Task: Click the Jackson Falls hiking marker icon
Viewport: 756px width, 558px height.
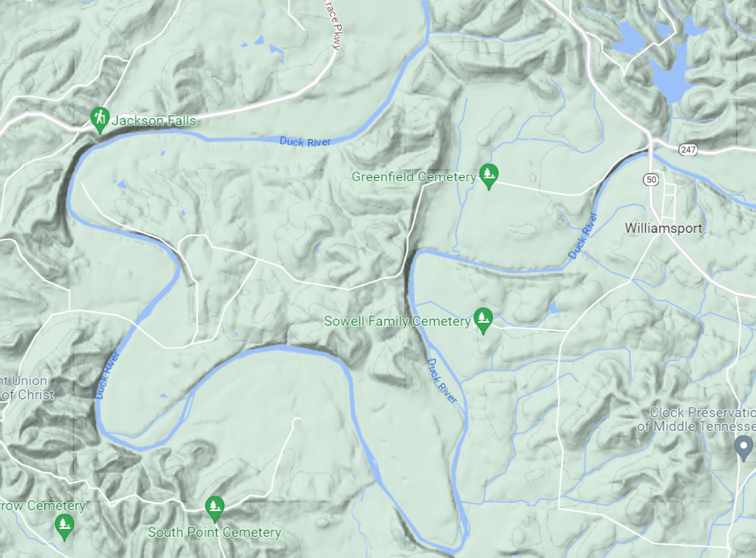Action: (99, 120)
